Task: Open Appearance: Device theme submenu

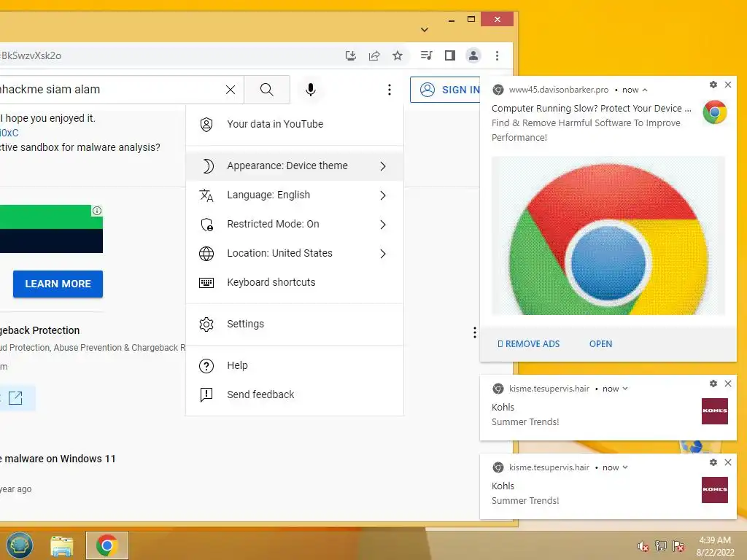Action: click(295, 166)
